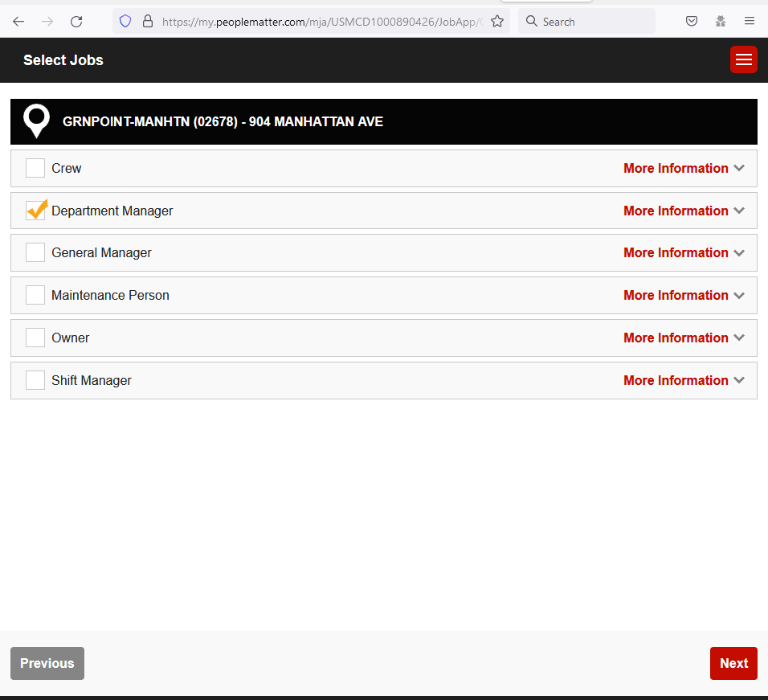Click the browser back arrow
This screenshot has width=768, height=700.
(x=18, y=21)
